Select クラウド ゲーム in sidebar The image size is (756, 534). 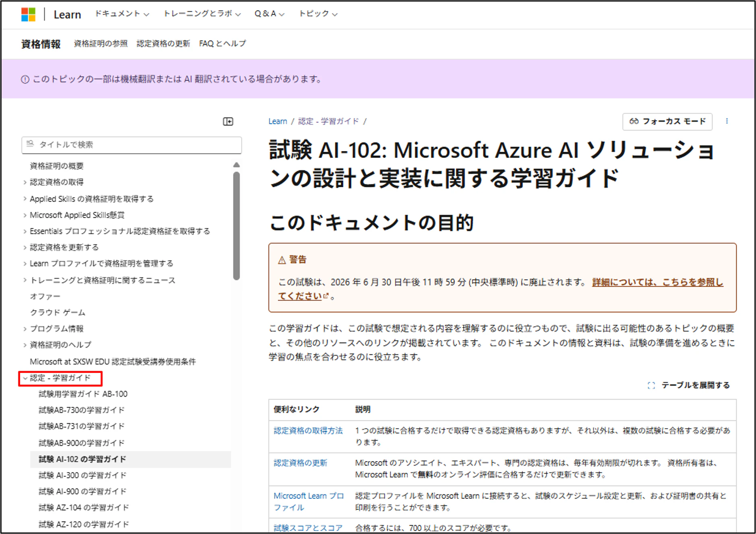point(58,313)
